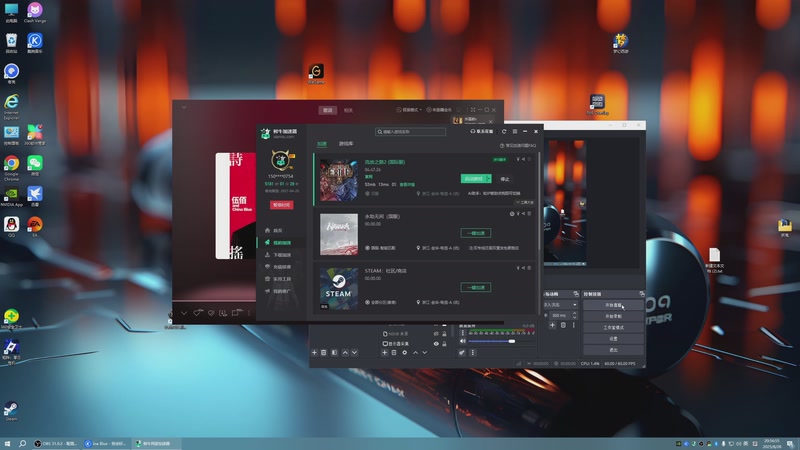Screen dimensions: 800x450
Task: Click the refresh icon in the accelerator title bar
Action: 504,132
